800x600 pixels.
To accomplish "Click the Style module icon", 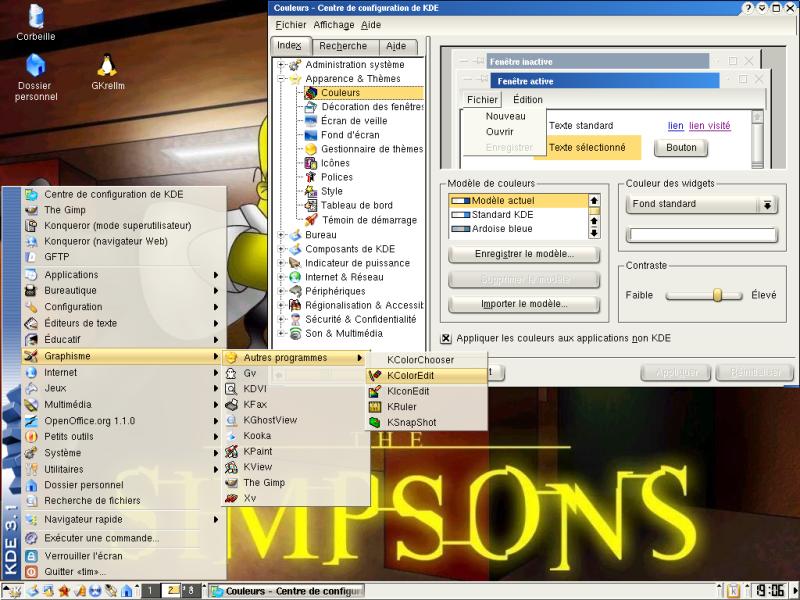I will pyautogui.click(x=311, y=191).
